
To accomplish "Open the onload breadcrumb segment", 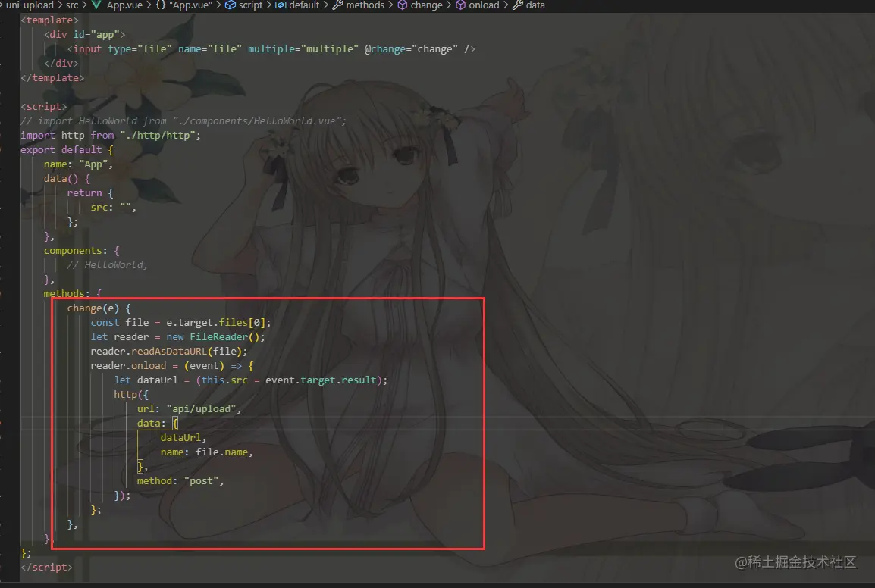I will click(484, 5).
